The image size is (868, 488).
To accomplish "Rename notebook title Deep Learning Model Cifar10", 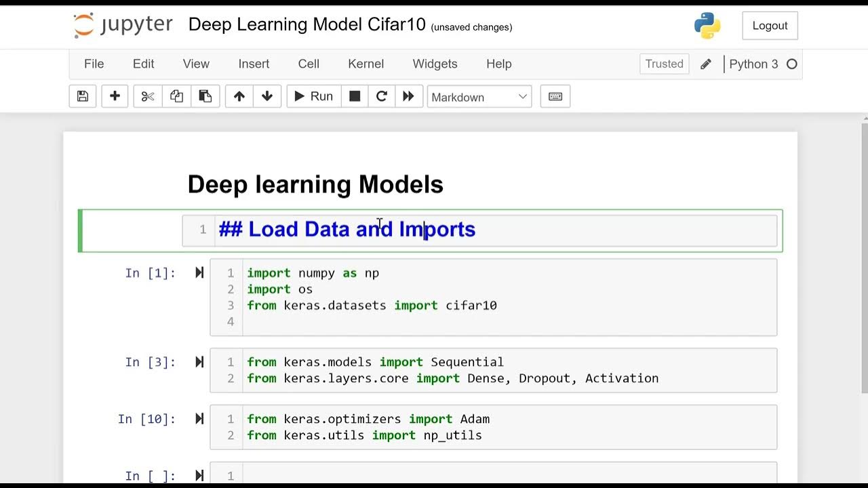I will click(x=307, y=24).
